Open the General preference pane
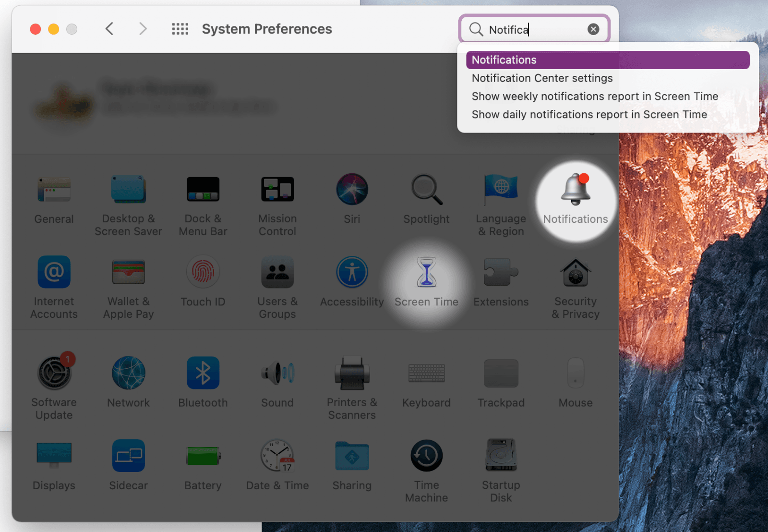Screen dimensions: 768x532 [x=54, y=189]
